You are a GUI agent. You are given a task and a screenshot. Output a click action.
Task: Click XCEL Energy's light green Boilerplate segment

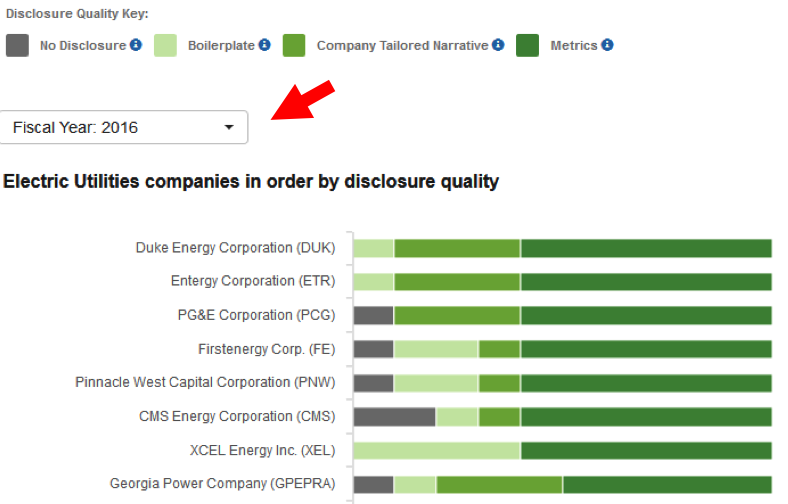[x=436, y=450]
